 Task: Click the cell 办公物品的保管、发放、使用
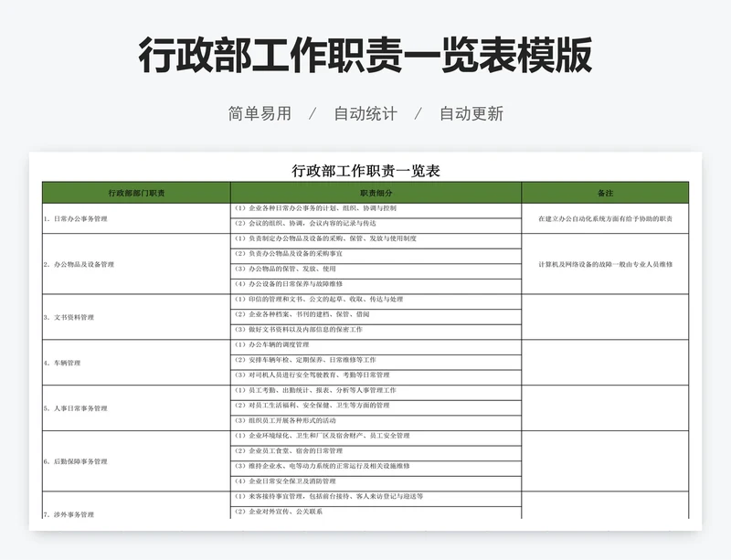point(376,271)
